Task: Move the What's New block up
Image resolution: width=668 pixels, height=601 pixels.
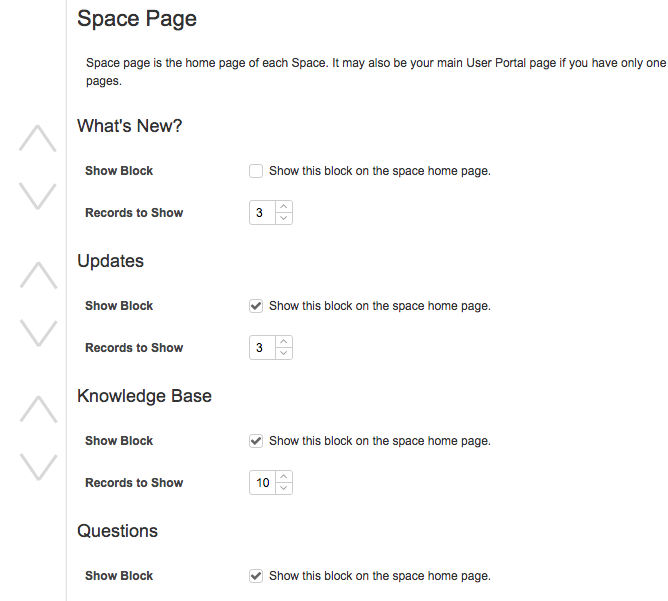Action: 38,139
